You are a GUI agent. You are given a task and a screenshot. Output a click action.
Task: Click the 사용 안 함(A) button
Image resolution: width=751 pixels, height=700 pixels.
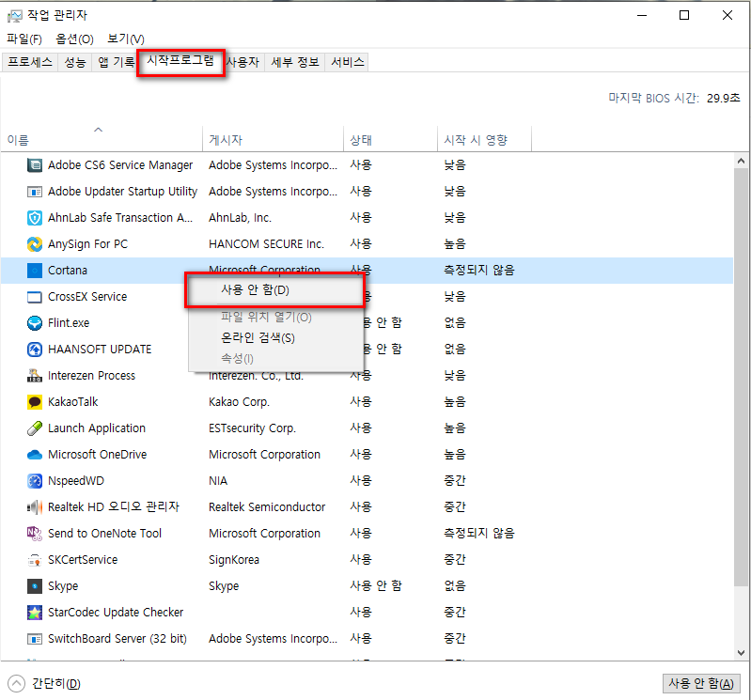click(701, 683)
